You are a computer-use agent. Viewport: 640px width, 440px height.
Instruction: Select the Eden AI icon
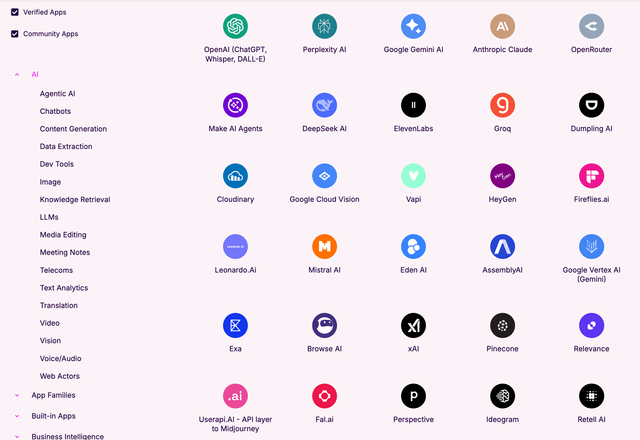pos(413,247)
